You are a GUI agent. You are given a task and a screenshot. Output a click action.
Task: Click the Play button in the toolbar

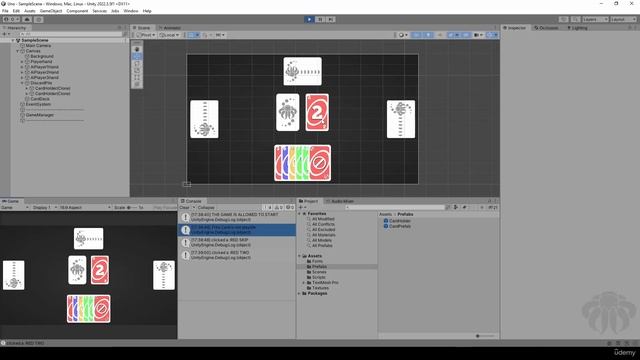point(309,19)
